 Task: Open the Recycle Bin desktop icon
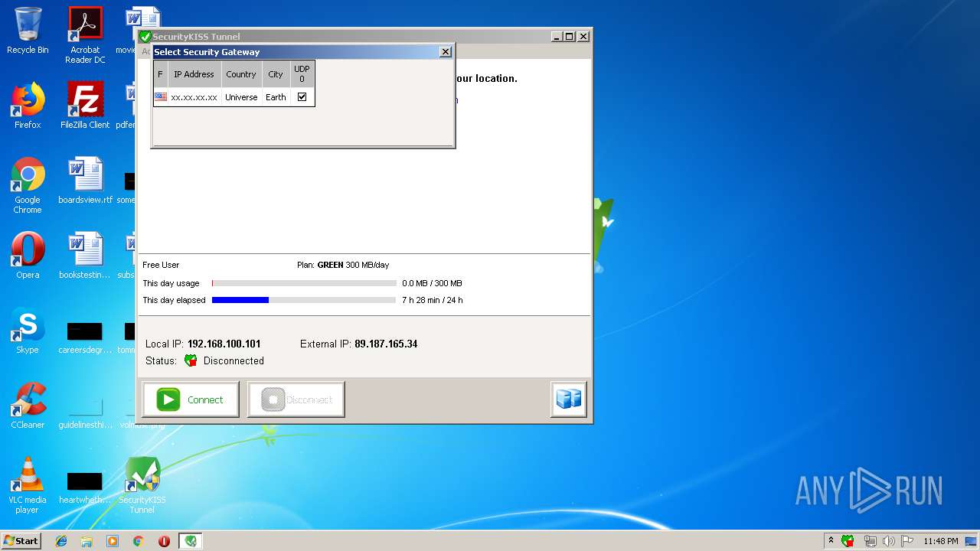click(28, 31)
